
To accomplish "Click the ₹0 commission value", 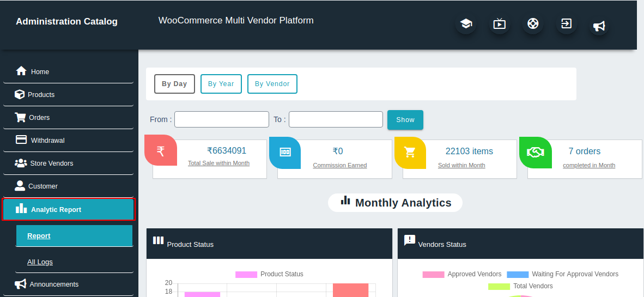I will (x=338, y=151).
